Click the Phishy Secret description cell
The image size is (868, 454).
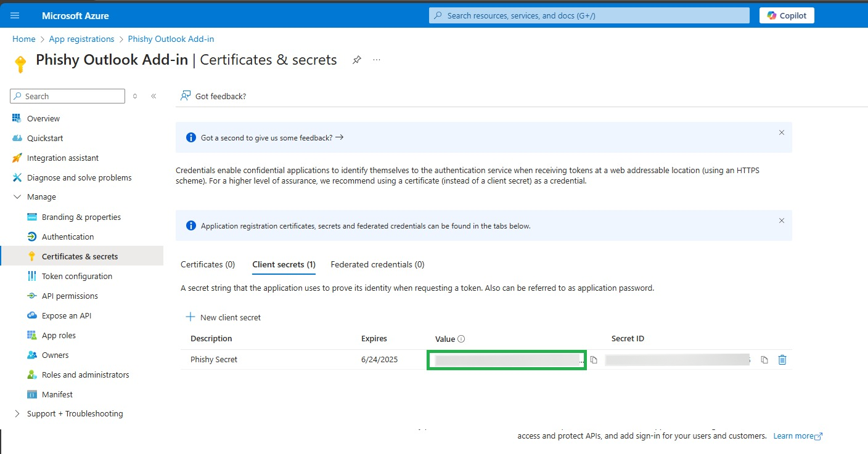pos(214,359)
